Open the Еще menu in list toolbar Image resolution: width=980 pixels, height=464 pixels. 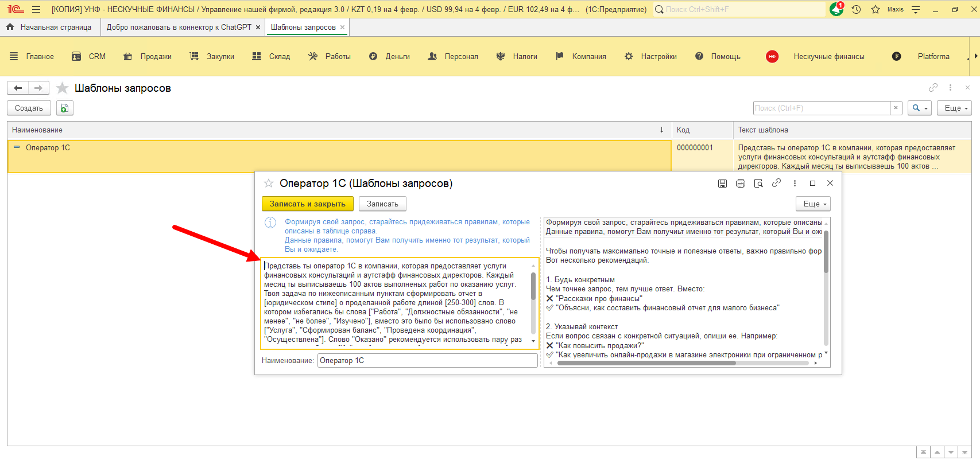954,108
